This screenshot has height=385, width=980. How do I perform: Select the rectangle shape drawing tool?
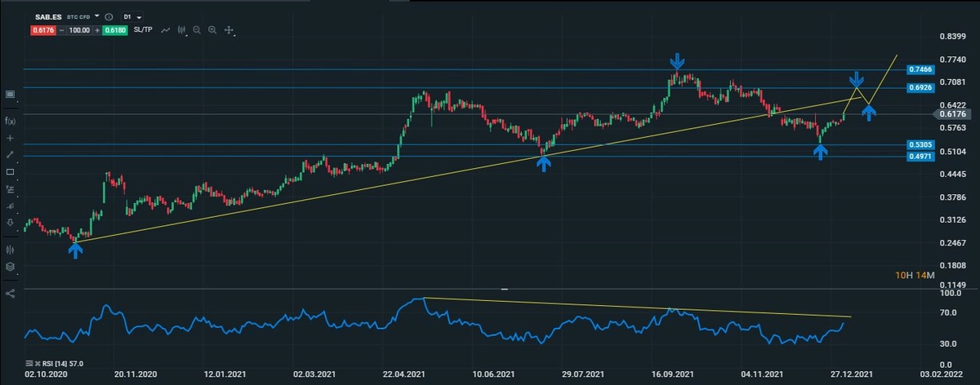(10, 172)
